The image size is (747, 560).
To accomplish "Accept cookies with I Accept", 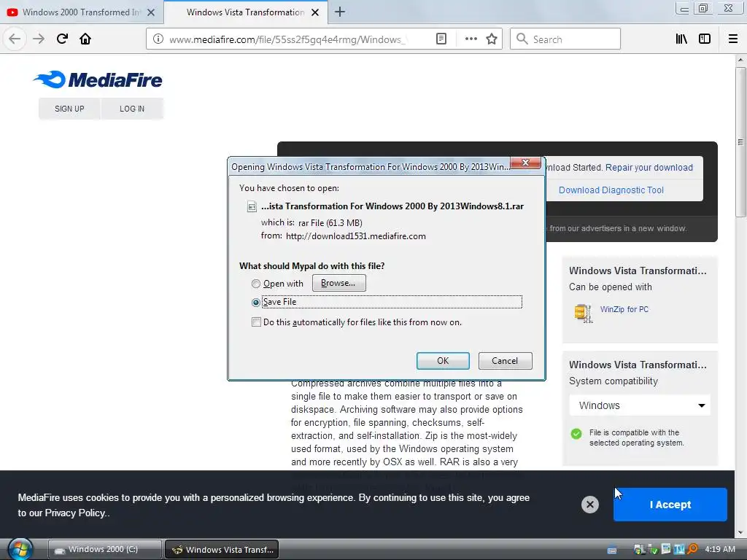I will click(670, 505).
